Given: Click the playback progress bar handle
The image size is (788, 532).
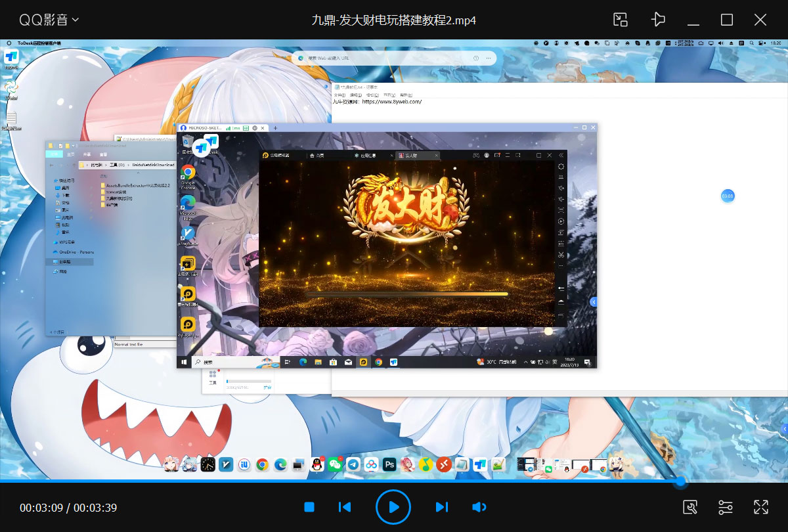Looking at the screenshot, I should pos(681,481).
